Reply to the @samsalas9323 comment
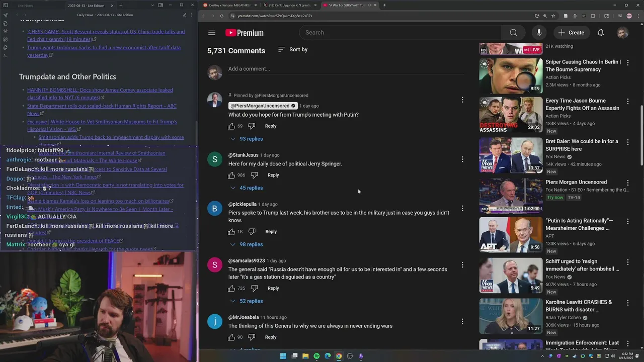 coord(273,288)
